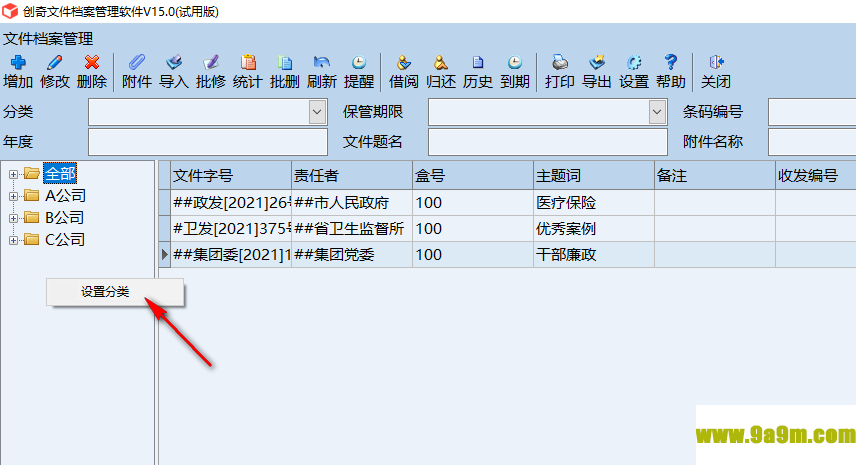Select the C公司 folder in tree
The image size is (856, 465).
pyautogui.click(x=64, y=239)
